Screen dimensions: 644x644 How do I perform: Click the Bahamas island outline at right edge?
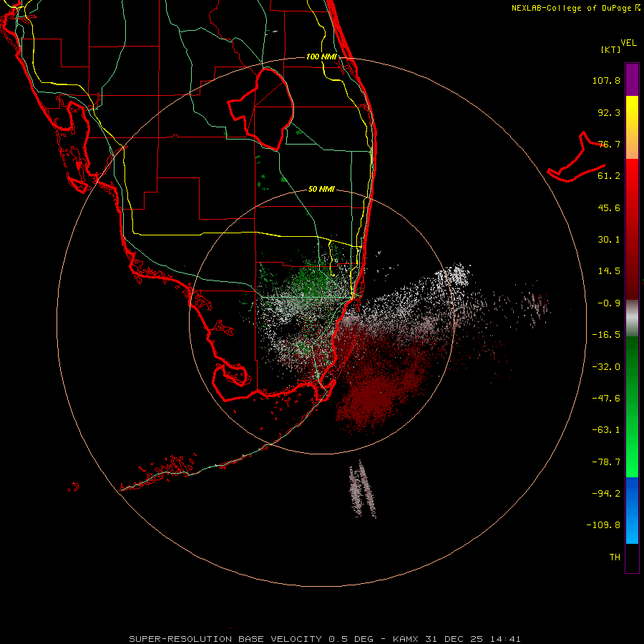[x=576, y=157]
